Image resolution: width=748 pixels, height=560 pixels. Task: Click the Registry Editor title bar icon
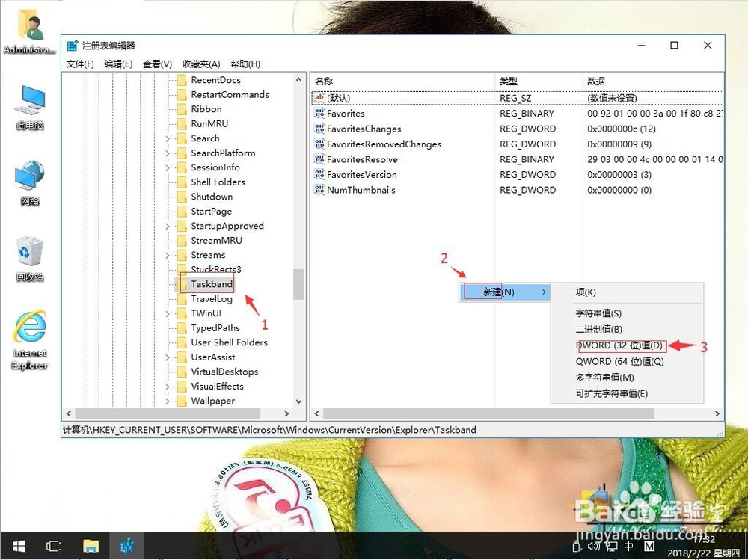[x=73, y=46]
